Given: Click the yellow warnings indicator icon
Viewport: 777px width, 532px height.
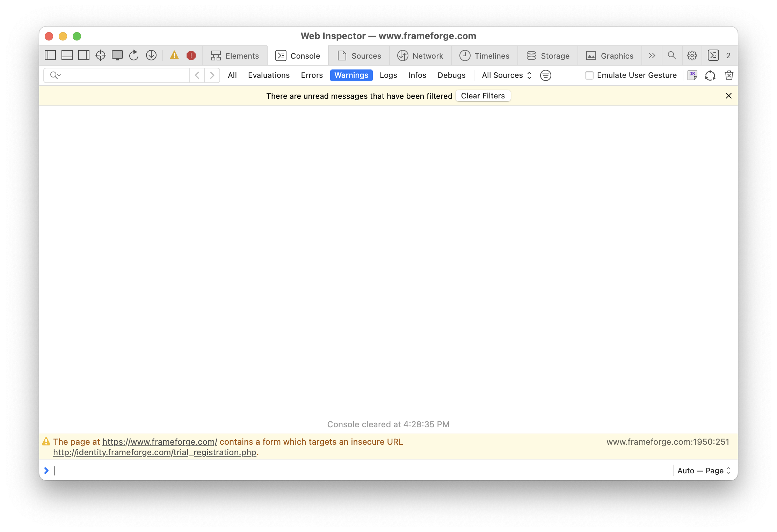Looking at the screenshot, I should click(x=174, y=56).
